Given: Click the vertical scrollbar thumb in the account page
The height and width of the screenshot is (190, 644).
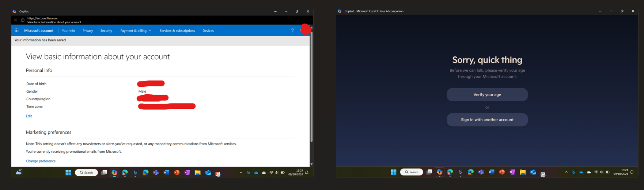Looking at the screenshot, I should click(x=311, y=86).
